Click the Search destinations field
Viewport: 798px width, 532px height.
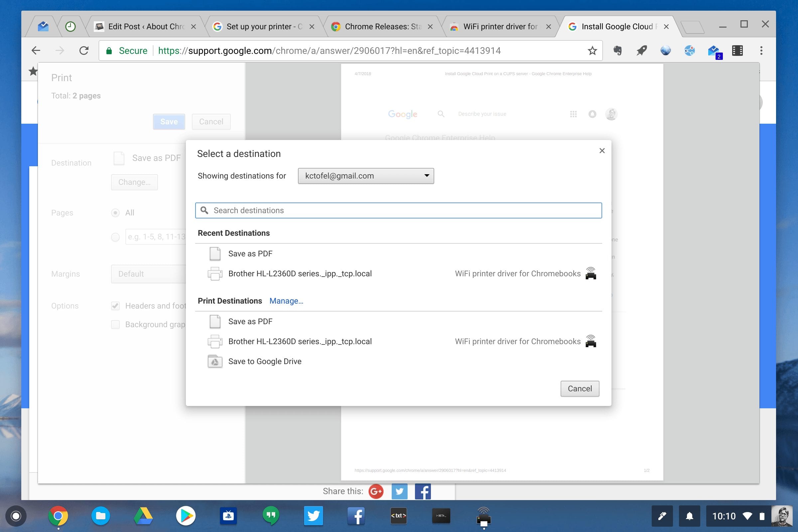click(x=398, y=210)
